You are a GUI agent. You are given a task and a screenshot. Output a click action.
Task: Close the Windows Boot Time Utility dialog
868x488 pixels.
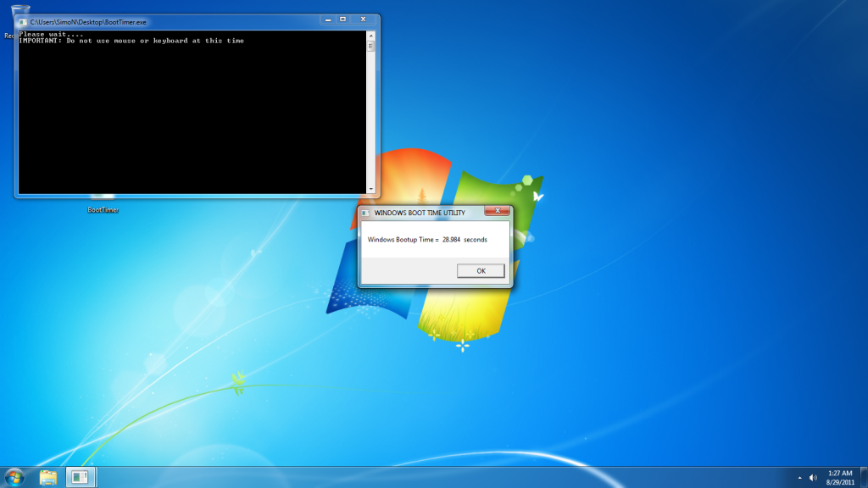[x=497, y=210]
